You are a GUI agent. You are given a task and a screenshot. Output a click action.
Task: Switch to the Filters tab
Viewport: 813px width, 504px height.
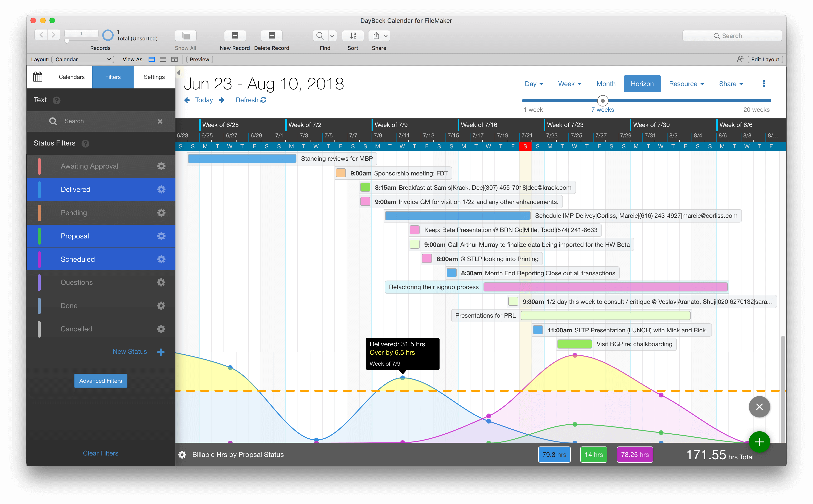113,77
